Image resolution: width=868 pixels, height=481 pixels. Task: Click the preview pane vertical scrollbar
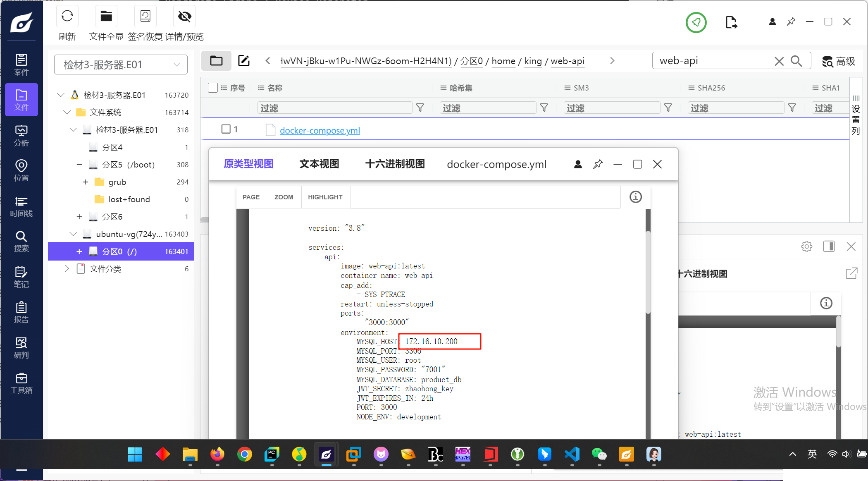pyautogui.click(x=648, y=273)
